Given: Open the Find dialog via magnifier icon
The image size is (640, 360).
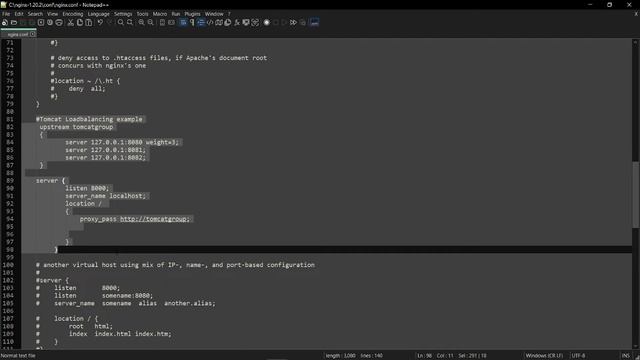Looking at the screenshot, I should [121, 22].
